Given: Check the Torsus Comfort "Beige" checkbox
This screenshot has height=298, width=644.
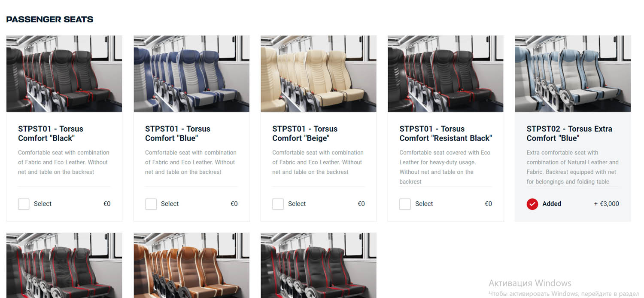Looking at the screenshot, I should point(278,204).
